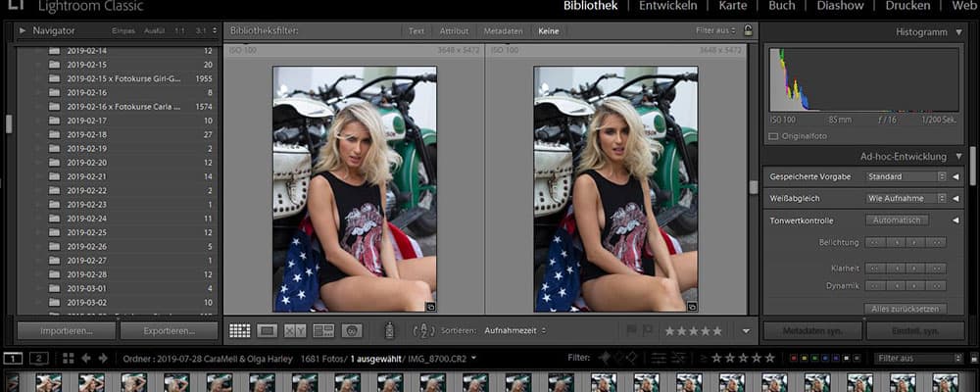The image size is (980, 392).
Task: Set star rating in toolbar
Action: click(x=693, y=331)
